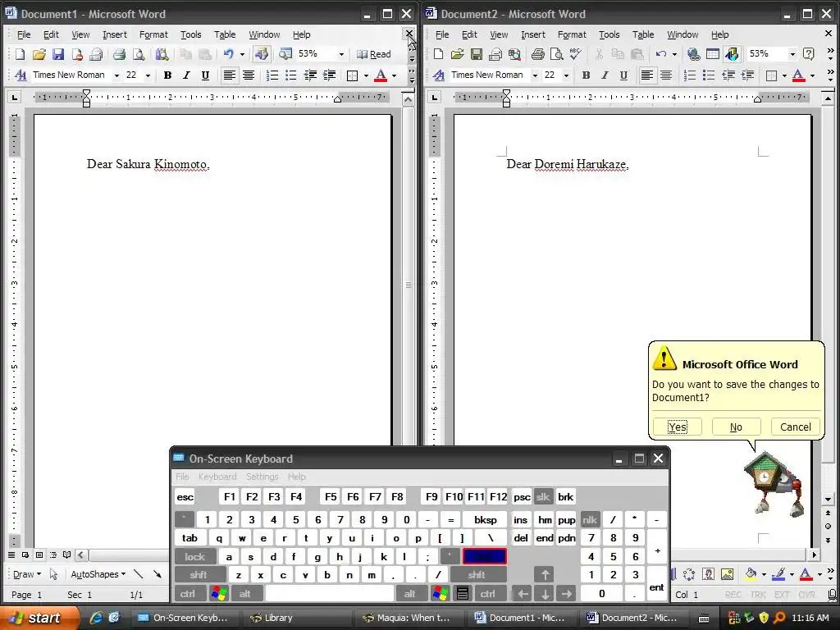This screenshot has height=630, width=840.
Task: Switch to Document2 taskbar button
Action: [x=632, y=618]
